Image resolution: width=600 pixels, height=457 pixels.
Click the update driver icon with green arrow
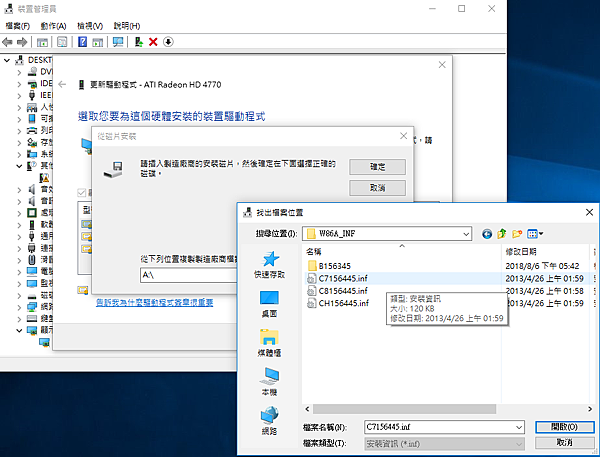(139, 42)
